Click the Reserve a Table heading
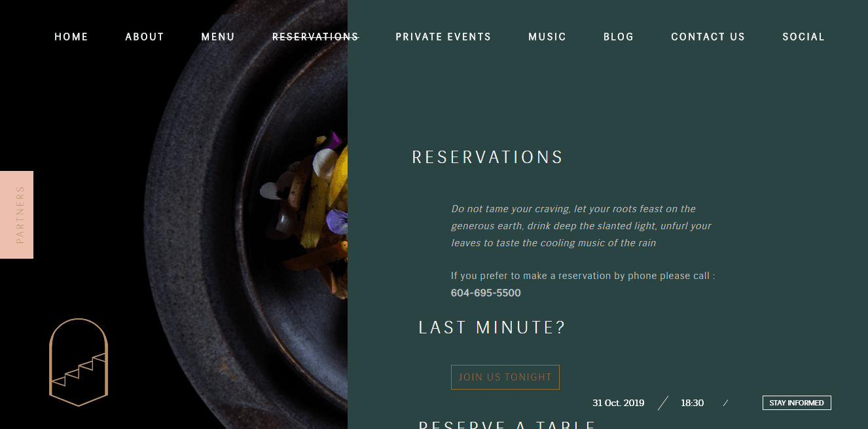The height and width of the screenshot is (429, 868). point(507,424)
